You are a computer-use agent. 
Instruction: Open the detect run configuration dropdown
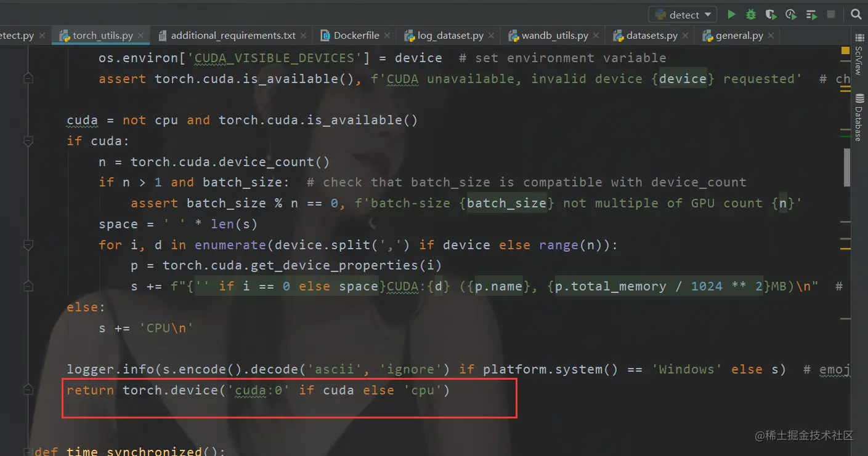[683, 14]
